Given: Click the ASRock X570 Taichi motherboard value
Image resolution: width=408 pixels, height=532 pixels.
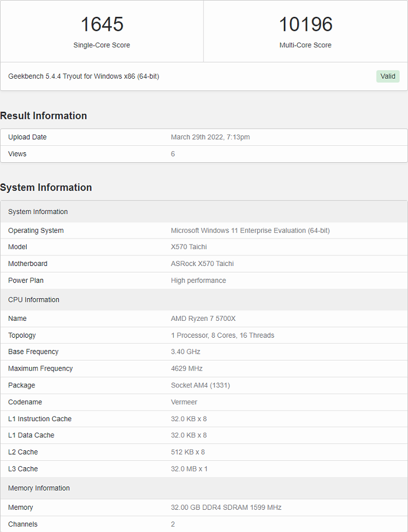Looking at the screenshot, I should point(202,264).
